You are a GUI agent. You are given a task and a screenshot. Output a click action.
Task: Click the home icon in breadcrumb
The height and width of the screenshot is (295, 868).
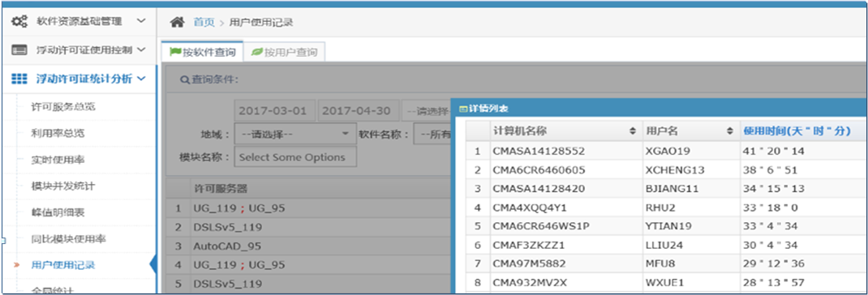pos(177,22)
